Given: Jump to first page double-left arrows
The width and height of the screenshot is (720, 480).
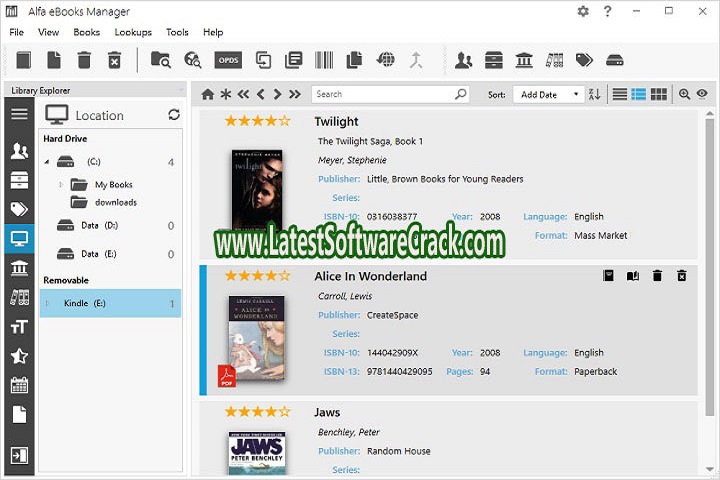Looking at the screenshot, I should tap(243, 95).
